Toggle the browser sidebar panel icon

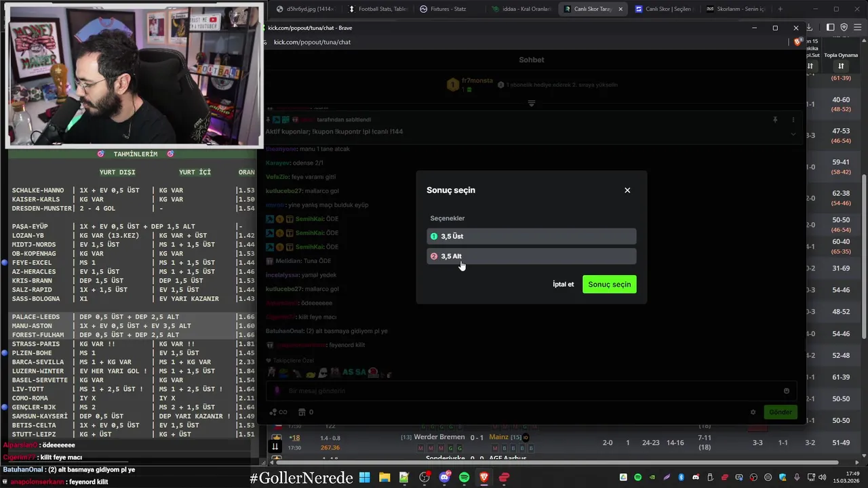click(831, 27)
